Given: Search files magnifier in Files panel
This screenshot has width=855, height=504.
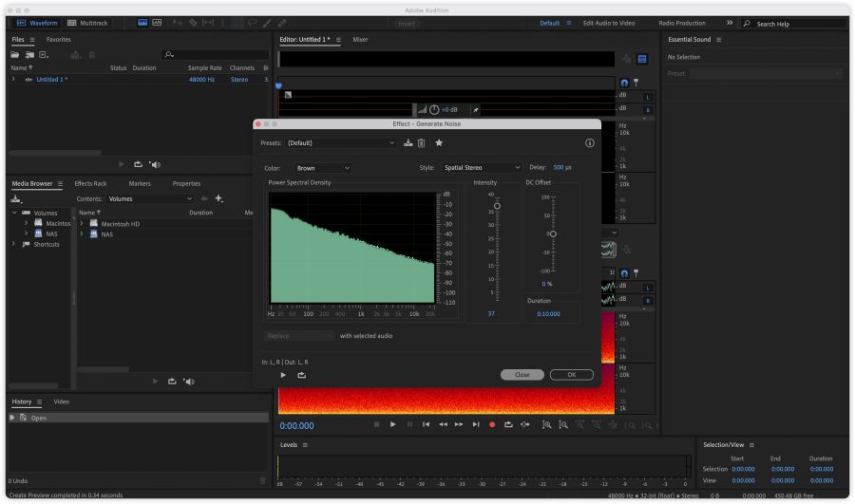Looking at the screenshot, I should point(168,54).
